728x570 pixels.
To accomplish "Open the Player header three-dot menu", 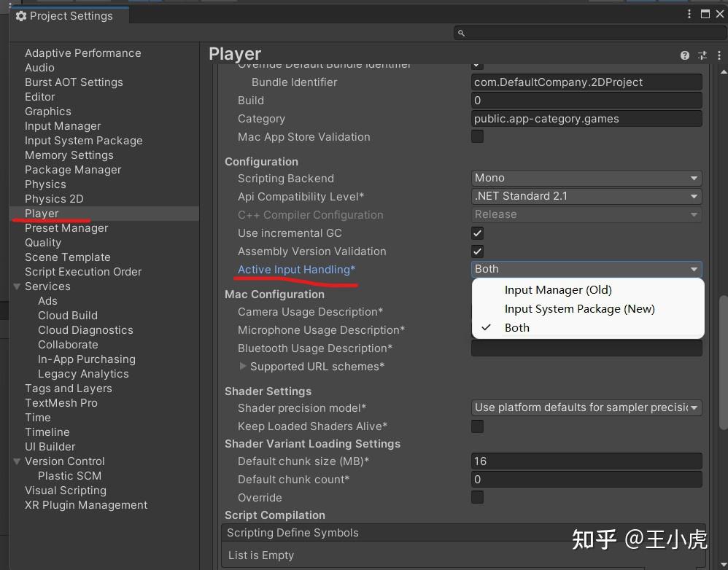I will click(x=719, y=55).
